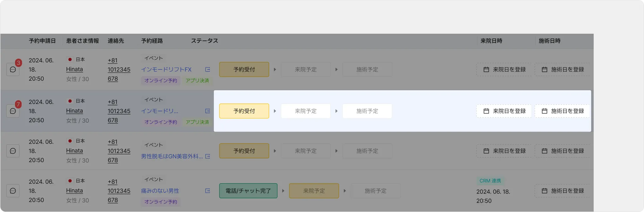Select 予約受付 status in highlighted row
The width and height of the screenshot is (644, 212).
[244, 111]
